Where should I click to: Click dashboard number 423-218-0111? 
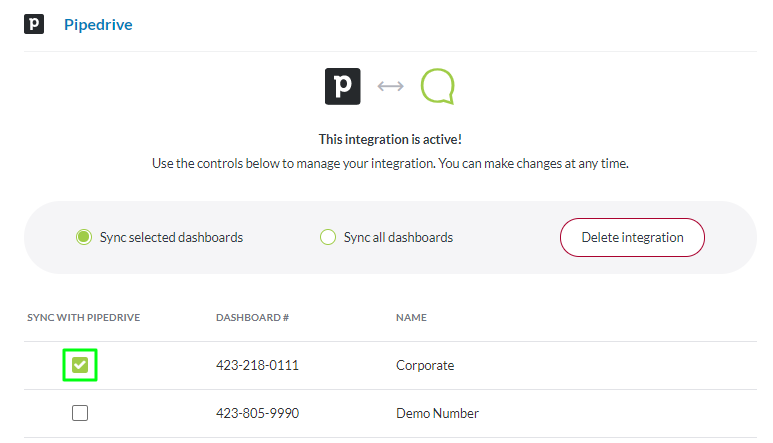click(x=257, y=365)
